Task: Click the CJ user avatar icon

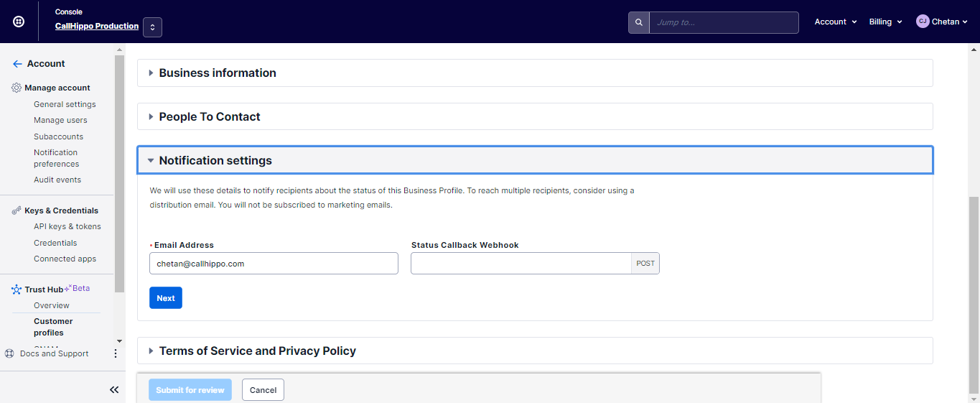Action: 923,22
